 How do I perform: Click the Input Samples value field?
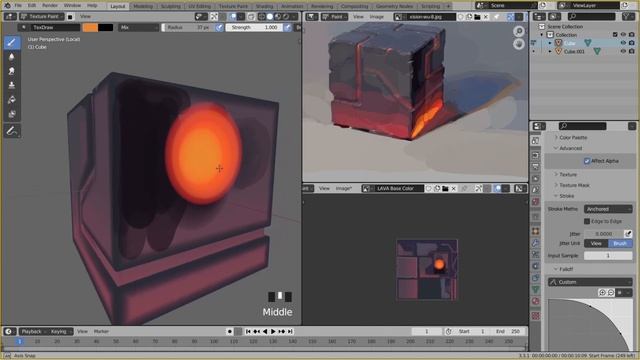pos(608,256)
